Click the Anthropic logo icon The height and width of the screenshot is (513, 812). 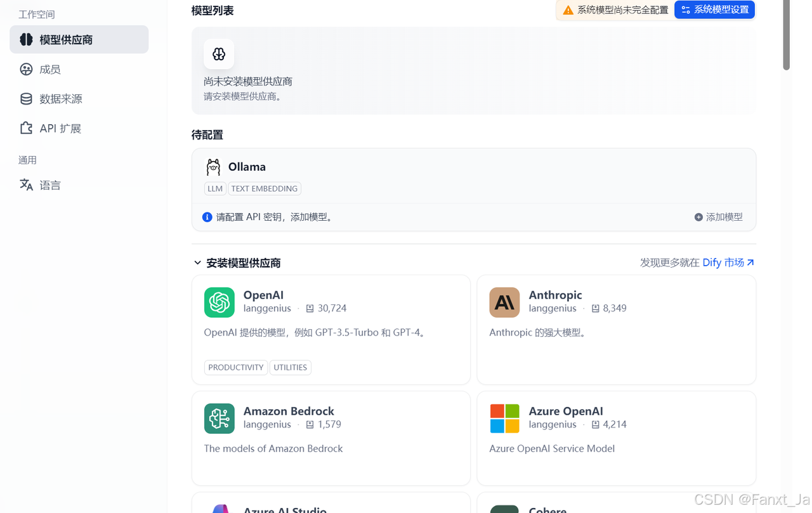click(504, 302)
